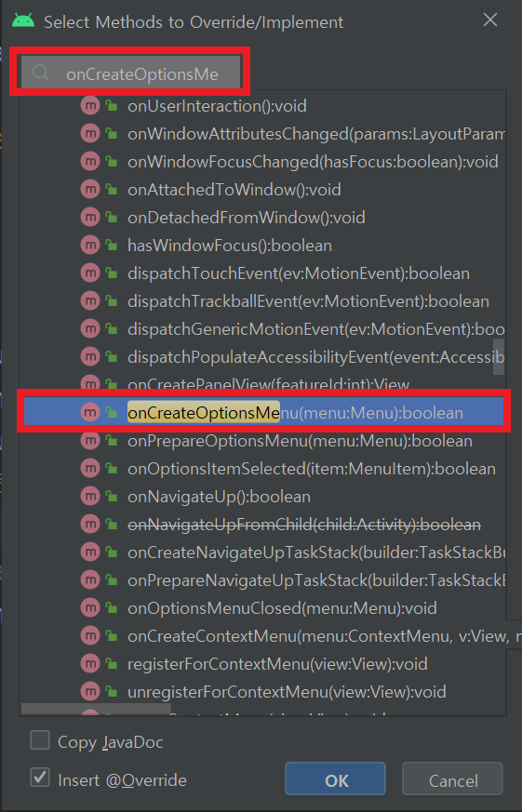This screenshot has width=522, height=812.
Task: Click the method icon beside dispatchGenericMotionEvent
Action: point(90,329)
